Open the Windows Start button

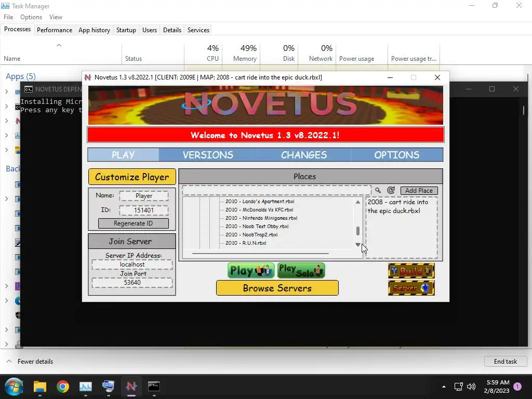pos(14,387)
